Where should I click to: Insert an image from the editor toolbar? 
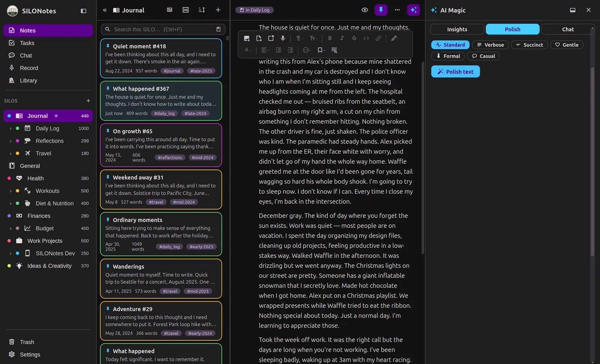click(247, 38)
